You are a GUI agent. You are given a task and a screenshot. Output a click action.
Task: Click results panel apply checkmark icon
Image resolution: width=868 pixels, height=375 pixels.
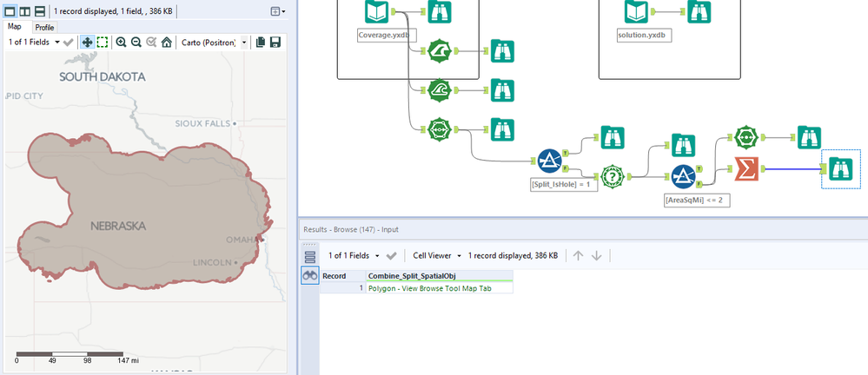point(391,255)
